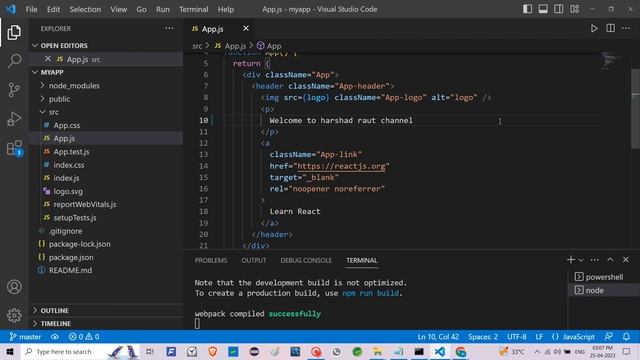Open the Help menu
Image resolution: width=640 pixels, height=360 pixels.
pyautogui.click(x=226, y=9)
